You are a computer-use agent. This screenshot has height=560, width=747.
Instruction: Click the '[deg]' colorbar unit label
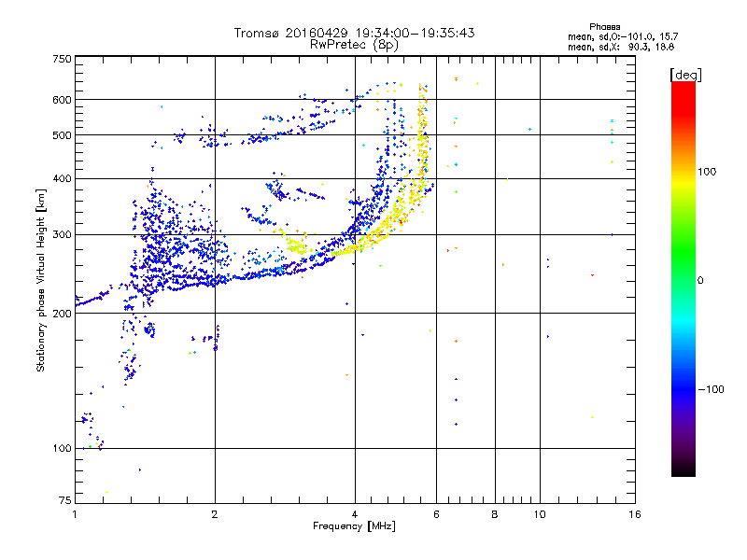(x=685, y=75)
